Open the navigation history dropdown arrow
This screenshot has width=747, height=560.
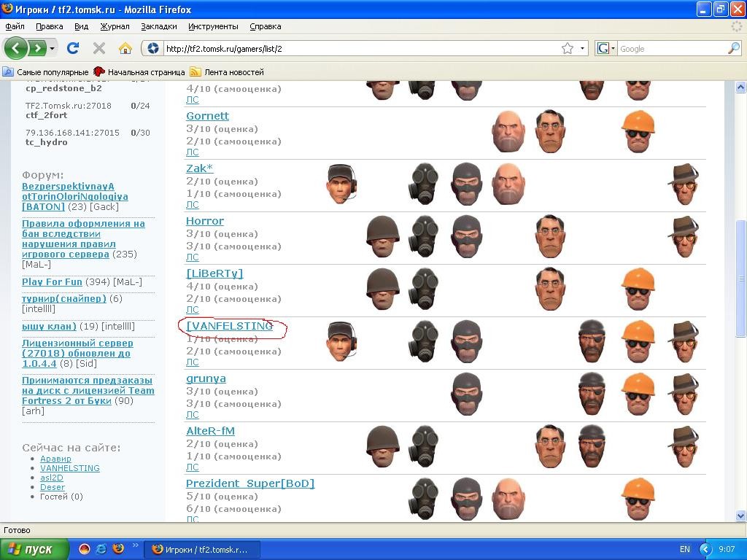coord(52,49)
